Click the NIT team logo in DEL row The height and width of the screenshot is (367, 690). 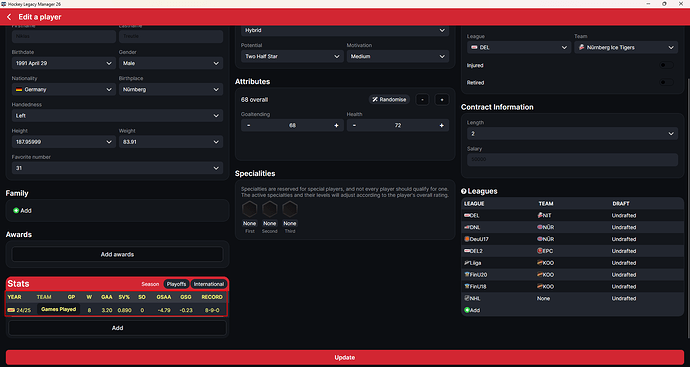coord(540,215)
